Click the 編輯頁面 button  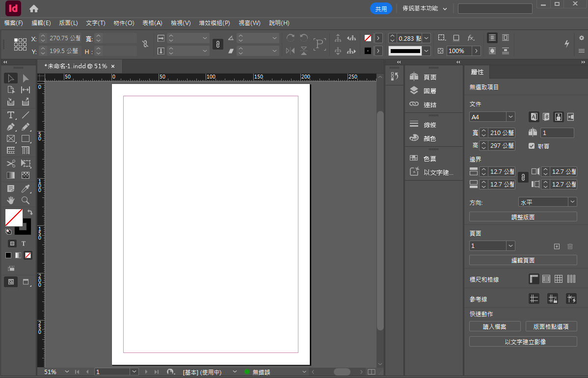523,260
